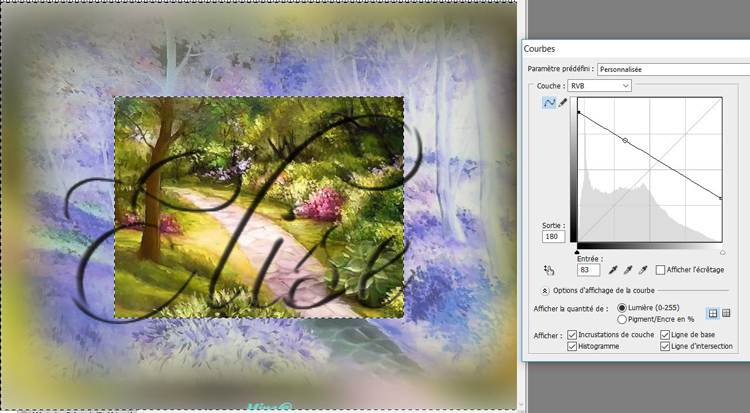Uncheck Incrustations de couche option
Screen dimensions: 750x413
572,334
